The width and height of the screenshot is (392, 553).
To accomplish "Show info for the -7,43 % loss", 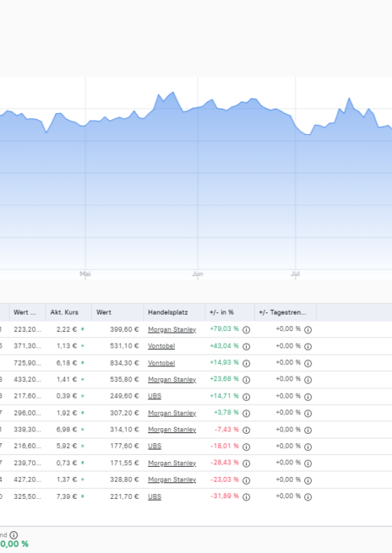I will [x=246, y=430].
